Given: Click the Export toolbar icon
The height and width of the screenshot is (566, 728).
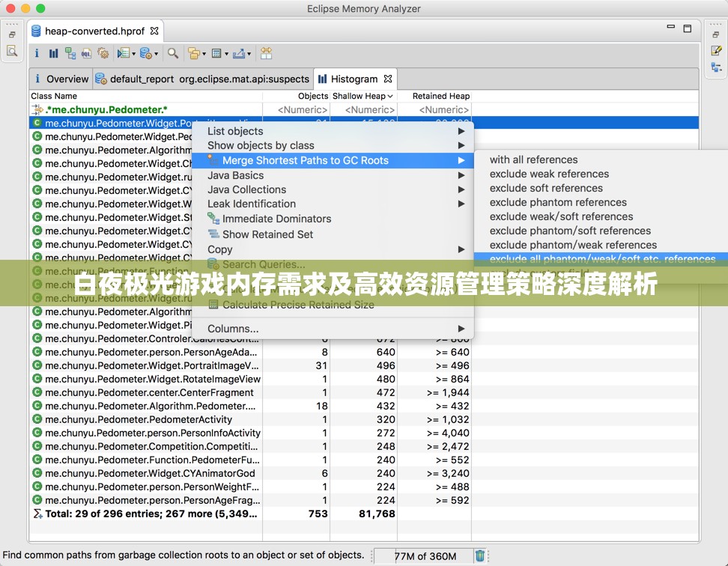Looking at the screenshot, I should tap(239, 53).
